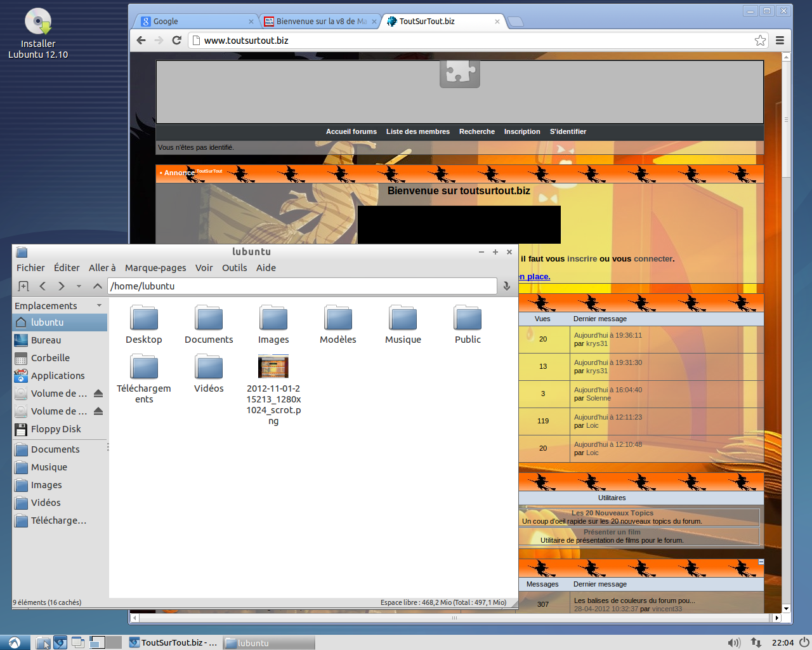This screenshot has height=650, width=812.
Task: Click Les 20 Nouveaux Topics link
Action: (x=612, y=513)
